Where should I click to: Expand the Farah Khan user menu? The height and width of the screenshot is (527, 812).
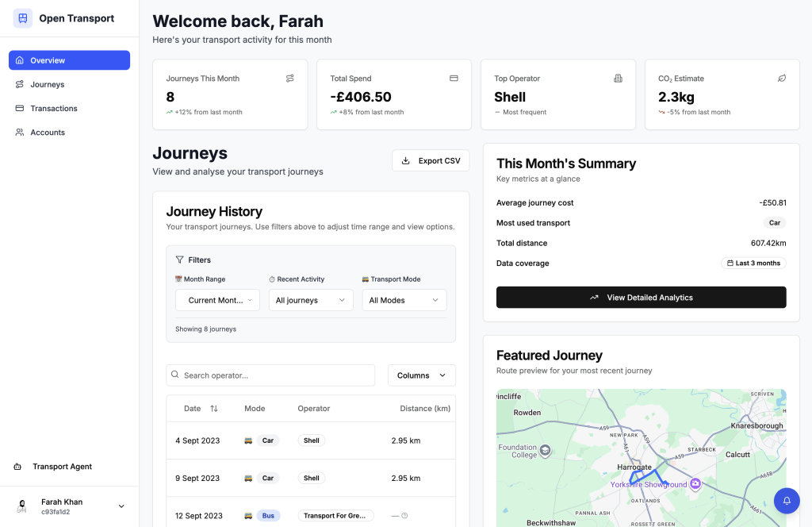point(121,506)
